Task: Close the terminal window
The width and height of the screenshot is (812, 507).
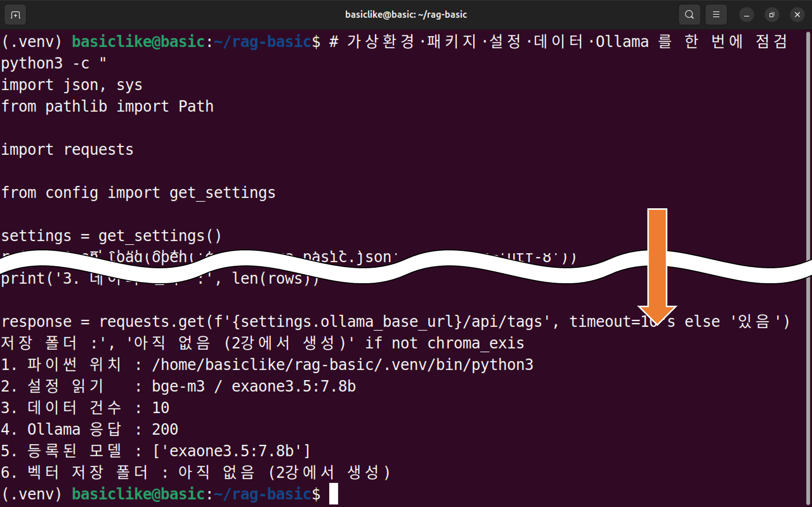Action: (798, 15)
